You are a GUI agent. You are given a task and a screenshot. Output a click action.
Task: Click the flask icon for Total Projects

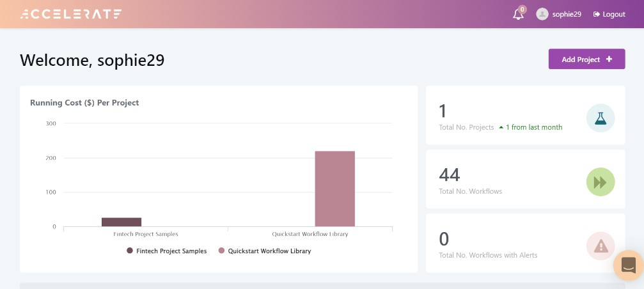(x=600, y=118)
